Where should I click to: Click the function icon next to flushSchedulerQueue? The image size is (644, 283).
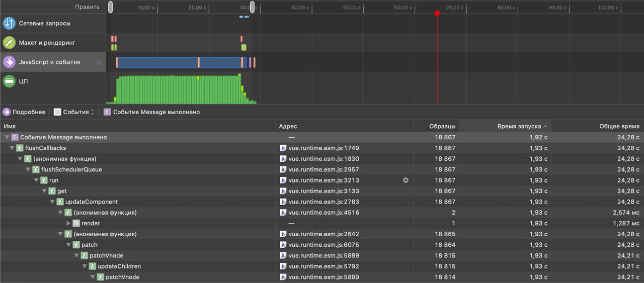(36, 169)
